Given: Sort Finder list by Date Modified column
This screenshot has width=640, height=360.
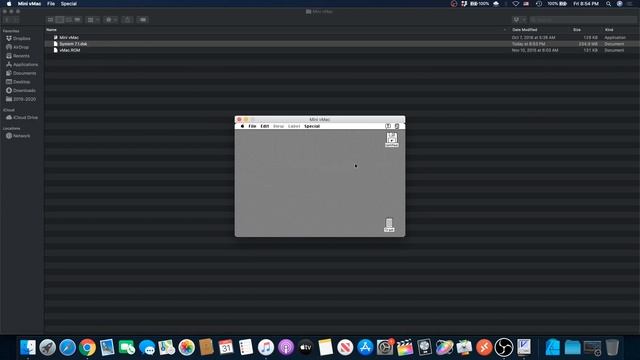Looking at the screenshot, I should (524, 30).
